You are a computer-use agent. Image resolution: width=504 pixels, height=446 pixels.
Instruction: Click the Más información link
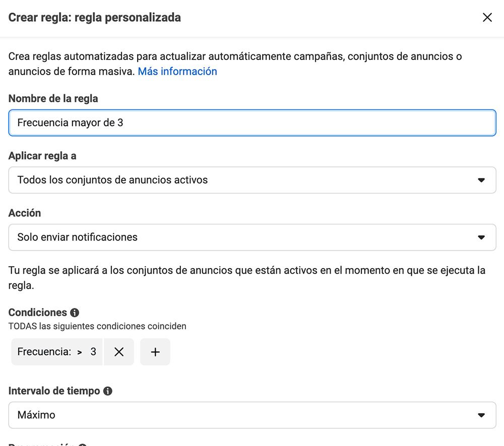tap(177, 71)
